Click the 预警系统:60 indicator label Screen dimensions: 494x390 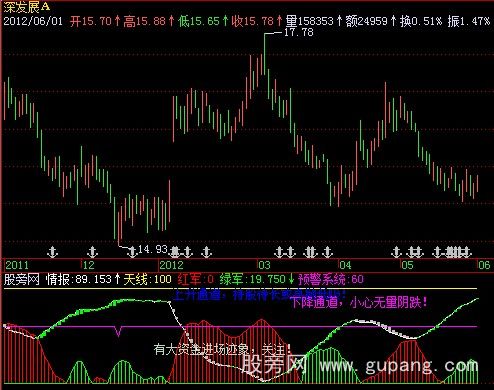click(331, 279)
